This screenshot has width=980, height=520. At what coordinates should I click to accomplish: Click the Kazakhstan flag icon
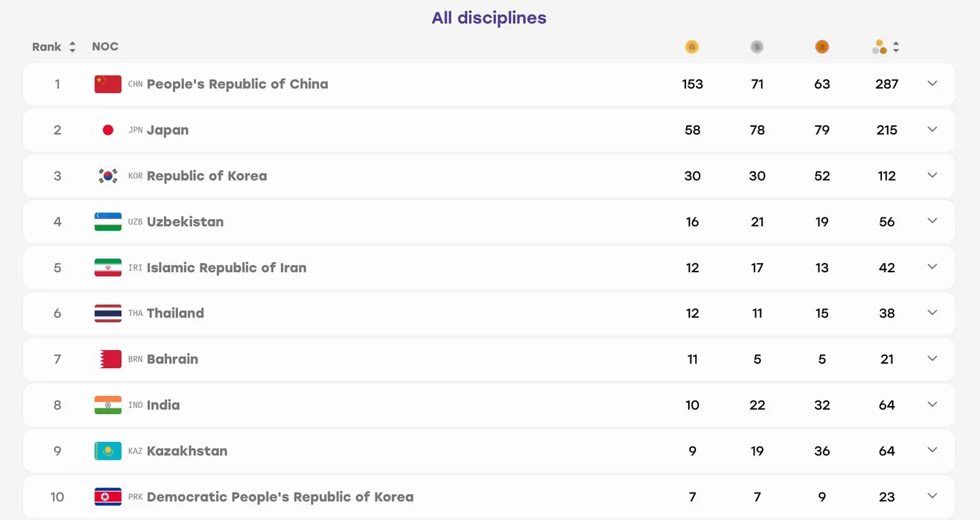108,451
